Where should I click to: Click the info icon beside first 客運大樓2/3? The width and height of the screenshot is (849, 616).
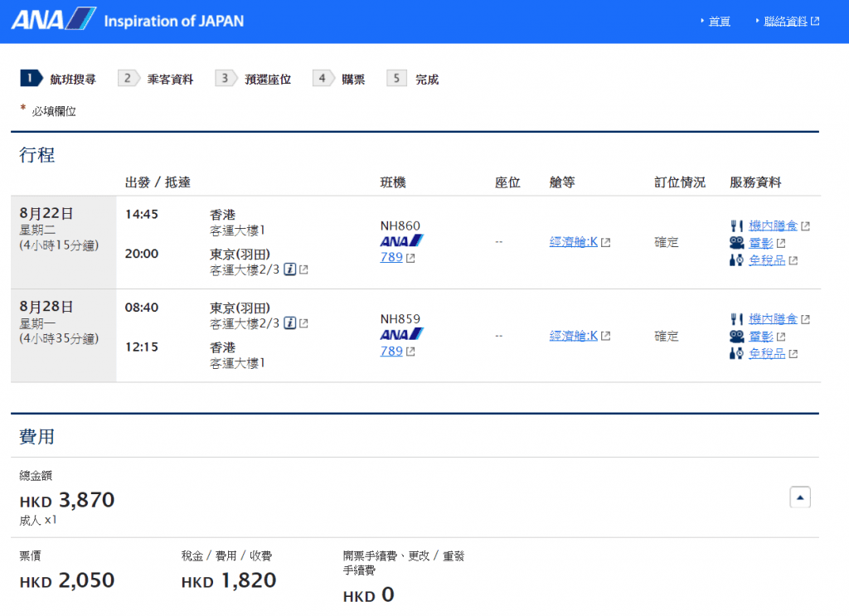(x=289, y=269)
